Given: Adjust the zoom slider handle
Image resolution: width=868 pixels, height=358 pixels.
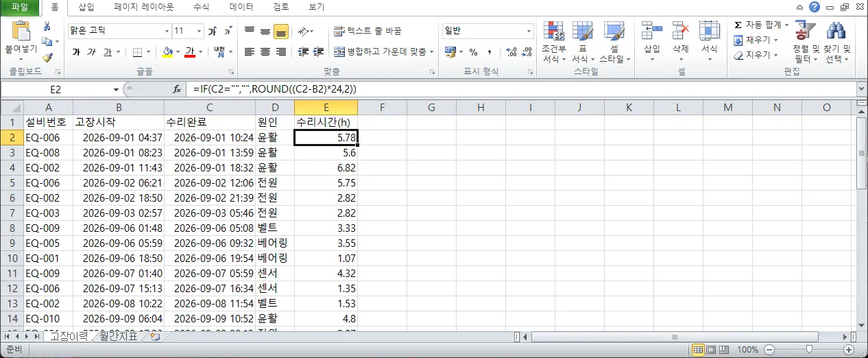Looking at the screenshot, I should tap(810, 350).
